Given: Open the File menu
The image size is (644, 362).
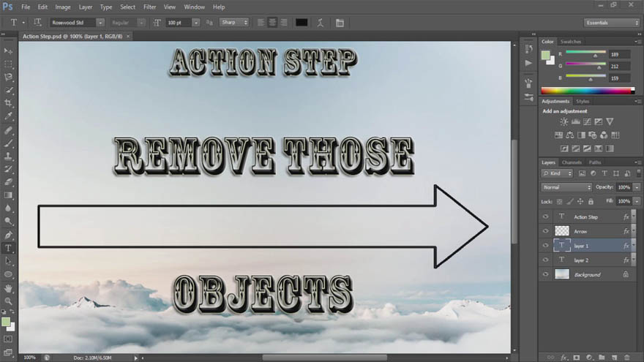Looking at the screenshot, I should tap(26, 7).
